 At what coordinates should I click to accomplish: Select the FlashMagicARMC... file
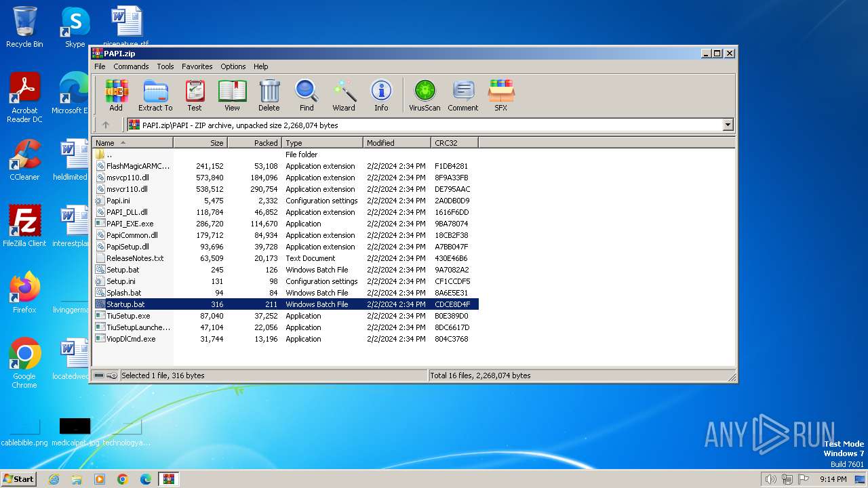[x=285, y=166]
